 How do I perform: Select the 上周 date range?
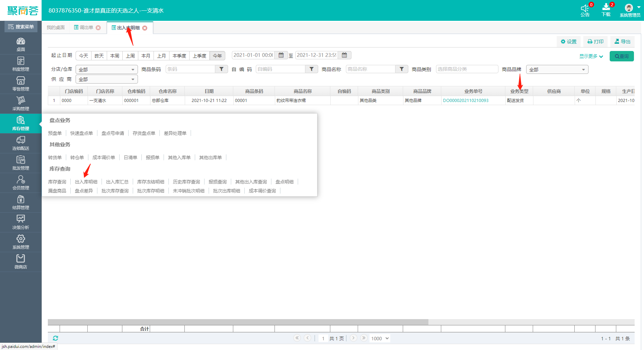pyautogui.click(x=130, y=56)
